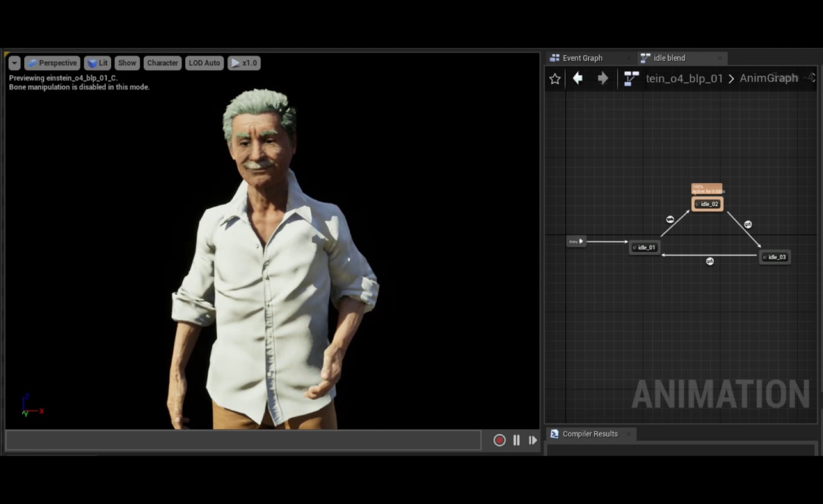Open the viewport options arrow menu
The height and width of the screenshot is (504, 823).
(x=15, y=63)
